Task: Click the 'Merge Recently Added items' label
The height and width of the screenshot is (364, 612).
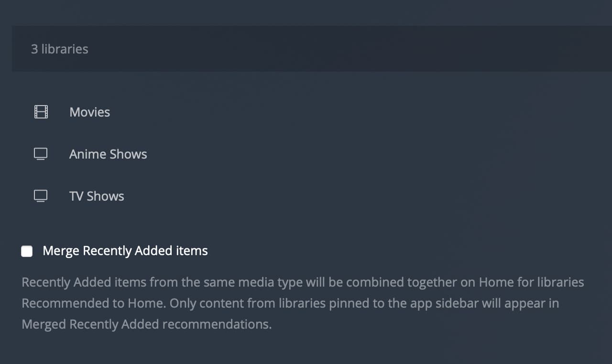Action: pos(125,251)
